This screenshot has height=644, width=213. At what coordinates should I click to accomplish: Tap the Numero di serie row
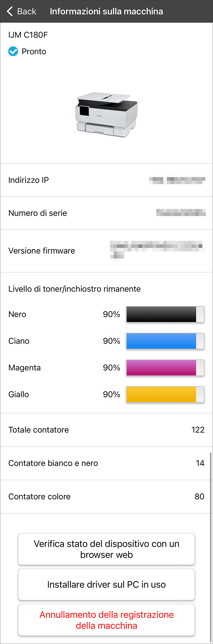coord(106,213)
